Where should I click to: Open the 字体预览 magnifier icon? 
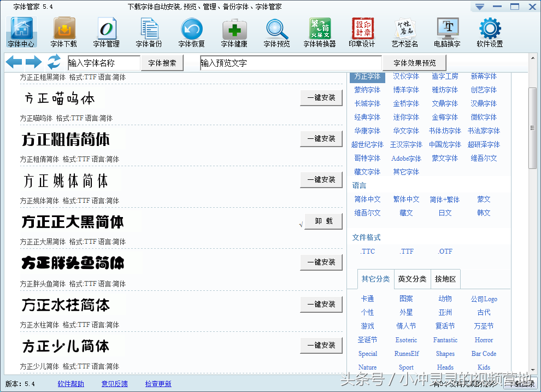(277, 32)
